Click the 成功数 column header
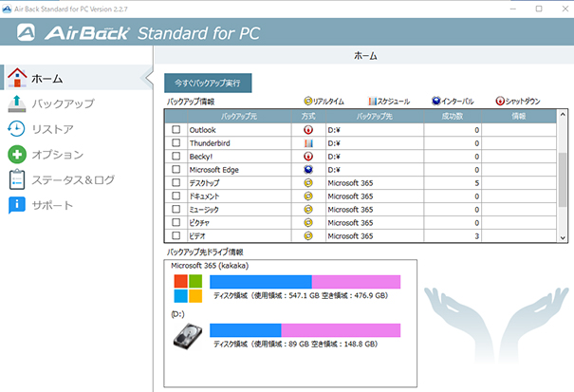The image size is (574, 392). (453, 116)
